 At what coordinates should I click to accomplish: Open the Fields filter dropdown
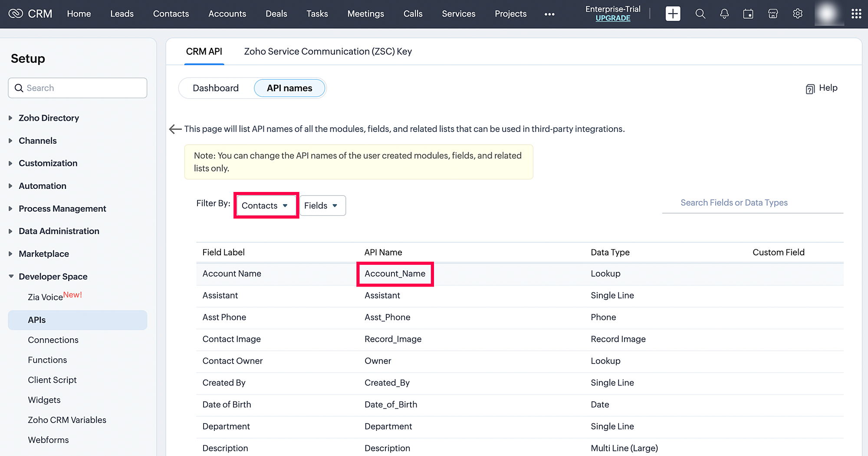point(322,205)
